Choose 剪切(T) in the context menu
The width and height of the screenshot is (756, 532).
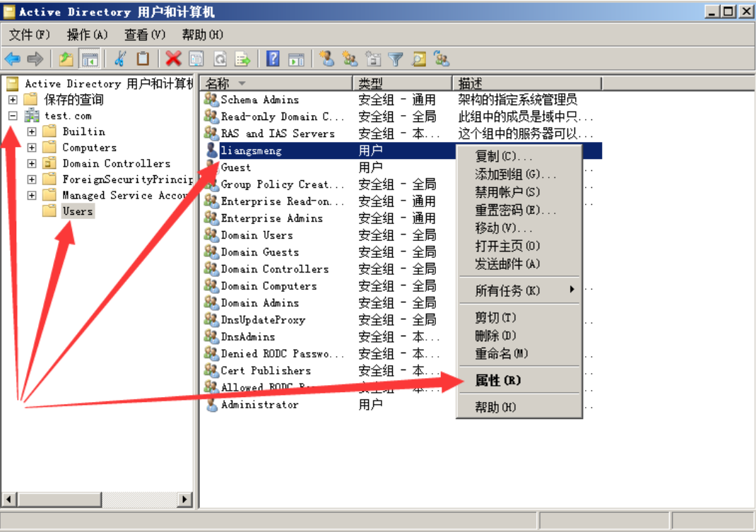(x=519, y=317)
